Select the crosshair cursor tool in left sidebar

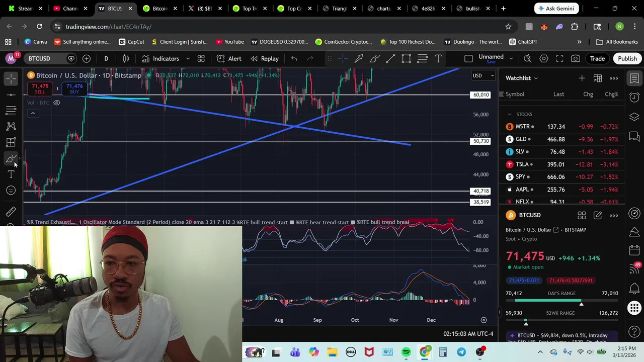(11, 78)
